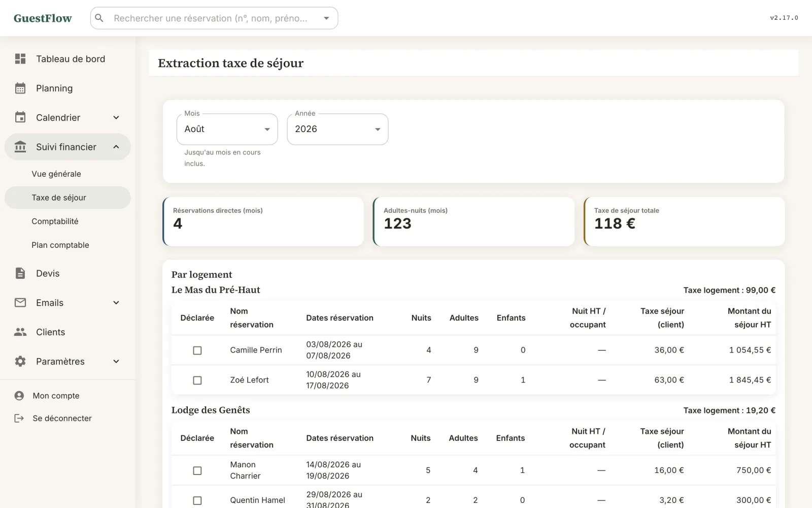Tick the Déclarée checkbox for Quentin Hamel
The image size is (812, 508).
click(x=197, y=501)
